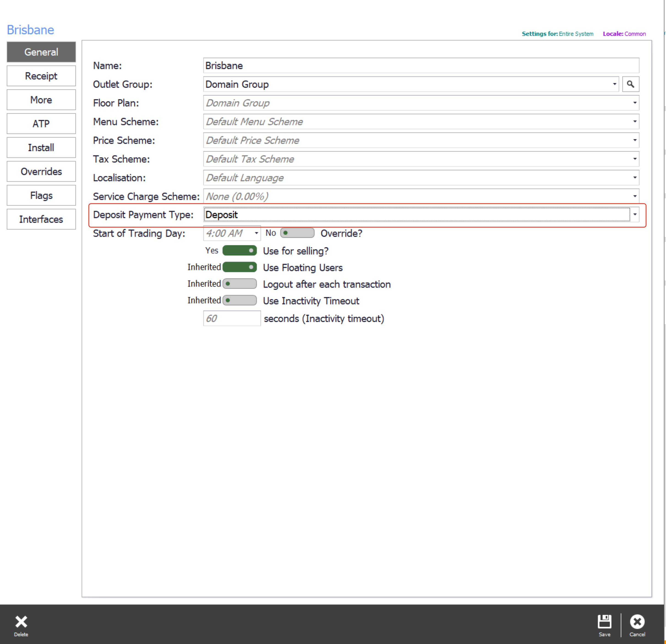666x644 pixels.
Task: Select the General tab
Action: [41, 52]
